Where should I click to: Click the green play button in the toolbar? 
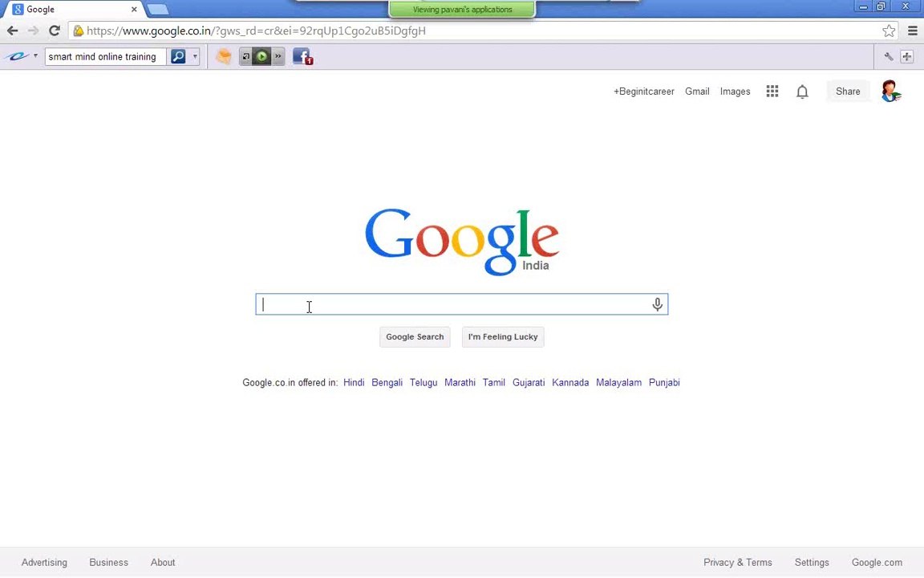tap(261, 57)
